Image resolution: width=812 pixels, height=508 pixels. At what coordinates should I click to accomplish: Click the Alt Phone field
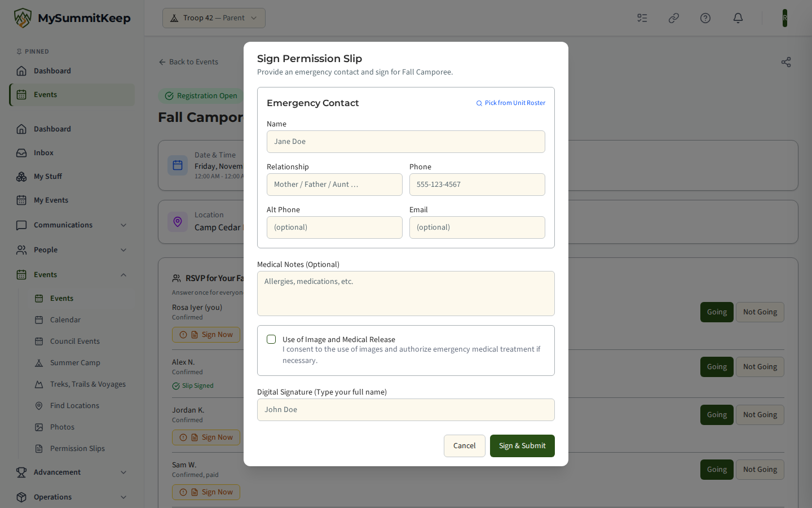pos(334,227)
